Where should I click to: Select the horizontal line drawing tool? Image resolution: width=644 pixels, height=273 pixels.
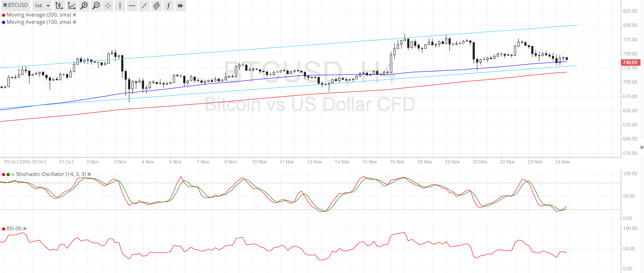[132, 6]
